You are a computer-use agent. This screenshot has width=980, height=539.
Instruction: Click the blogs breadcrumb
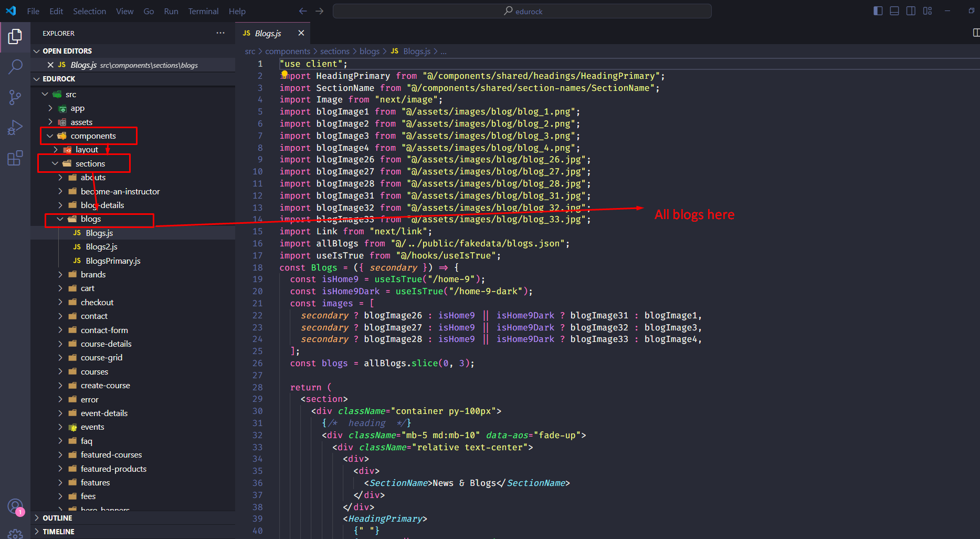click(370, 51)
